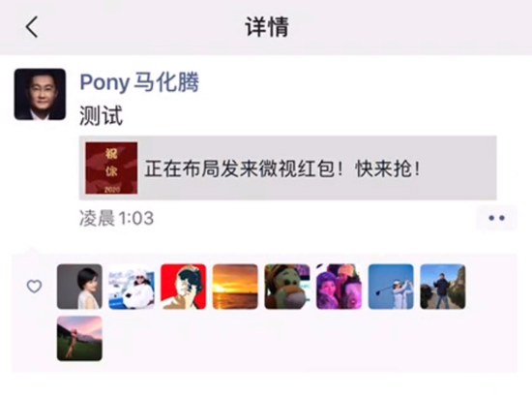This screenshot has width=532, height=395.
Task: Tap the heart likes icon
Action: point(34,287)
